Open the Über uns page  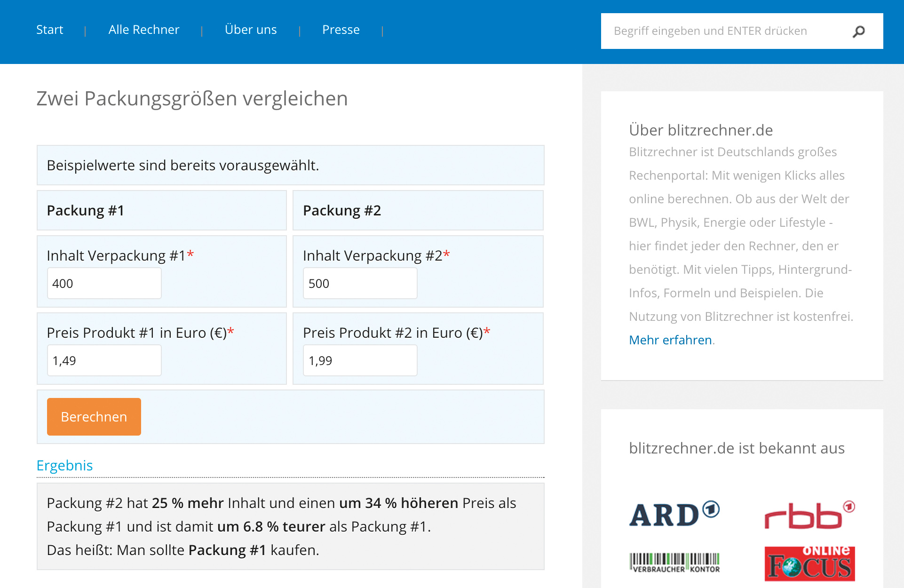(x=250, y=30)
